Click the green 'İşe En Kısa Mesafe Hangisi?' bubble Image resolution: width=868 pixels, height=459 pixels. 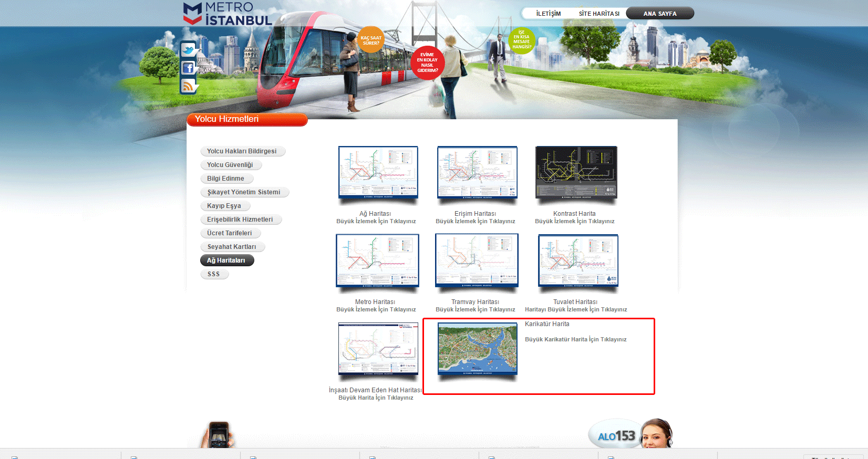pos(522,40)
